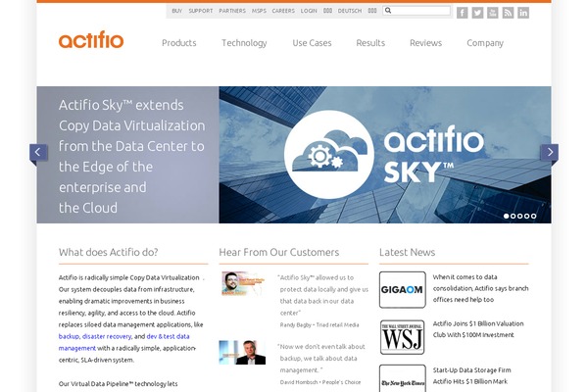Click The New York Times logo
The height and width of the screenshot is (392, 588).
(403, 379)
